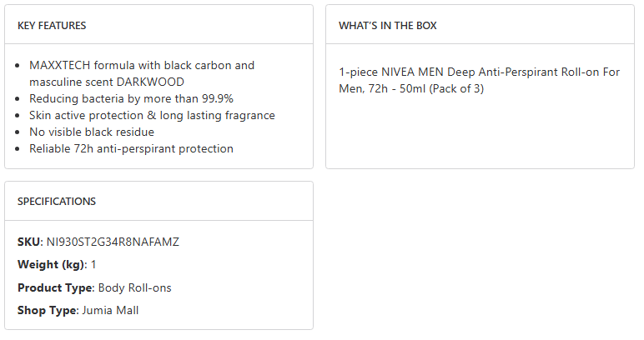Click the 99.9% figure
The image size is (644, 340).
click(x=213, y=98)
